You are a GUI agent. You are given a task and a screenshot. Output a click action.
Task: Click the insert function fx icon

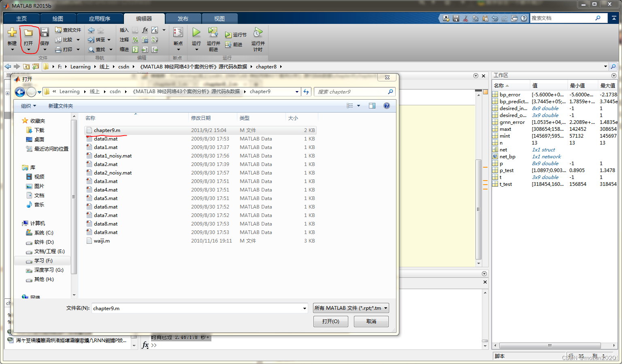(145, 30)
